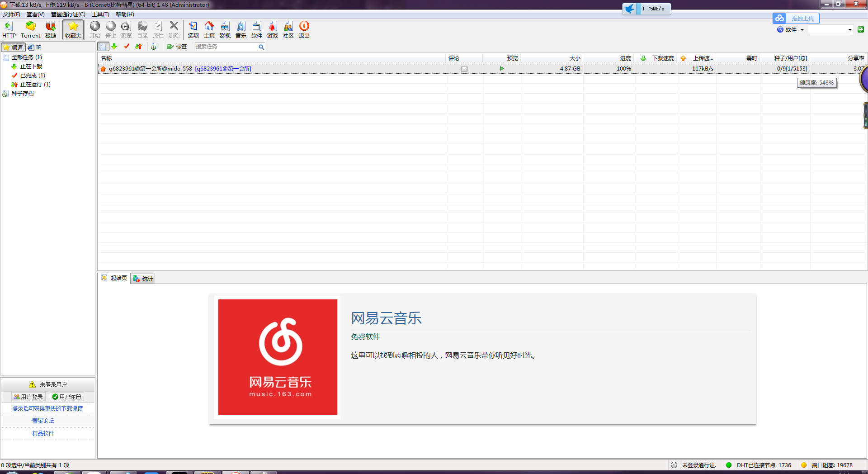Click the Exit (退出) power icon

click(304, 29)
